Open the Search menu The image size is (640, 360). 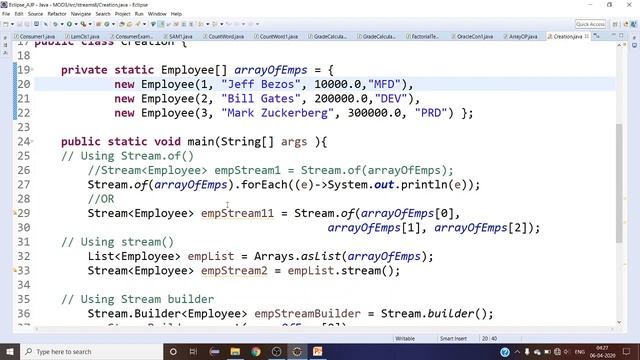103,14
